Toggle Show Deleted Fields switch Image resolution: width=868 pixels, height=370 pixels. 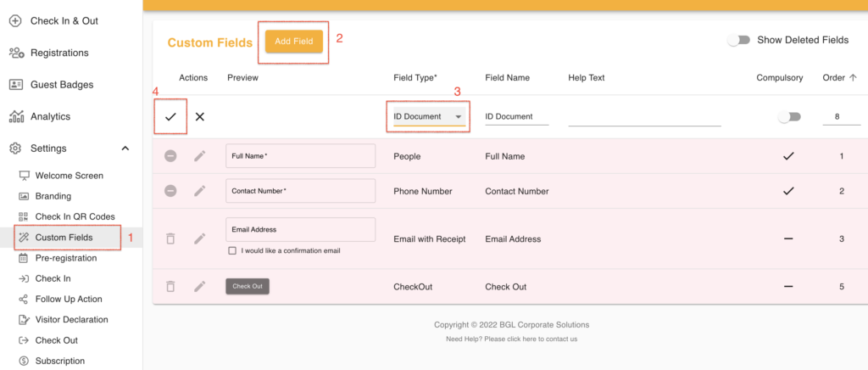point(739,40)
